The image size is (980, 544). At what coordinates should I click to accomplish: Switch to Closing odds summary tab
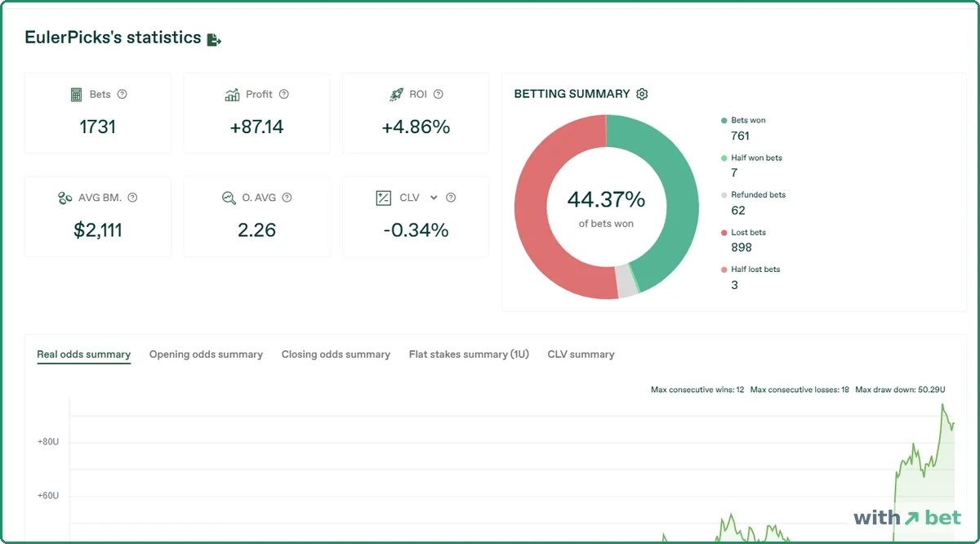coord(336,354)
